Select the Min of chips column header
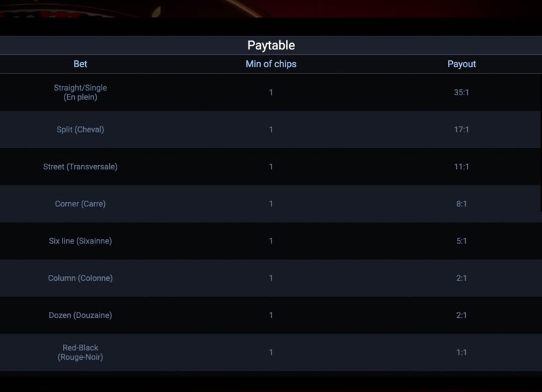542x392 pixels. [271, 64]
